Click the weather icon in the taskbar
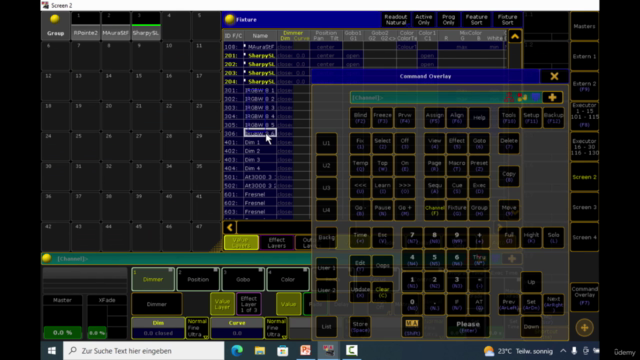This screenshot has width=640, height=360. coord(489,351)
